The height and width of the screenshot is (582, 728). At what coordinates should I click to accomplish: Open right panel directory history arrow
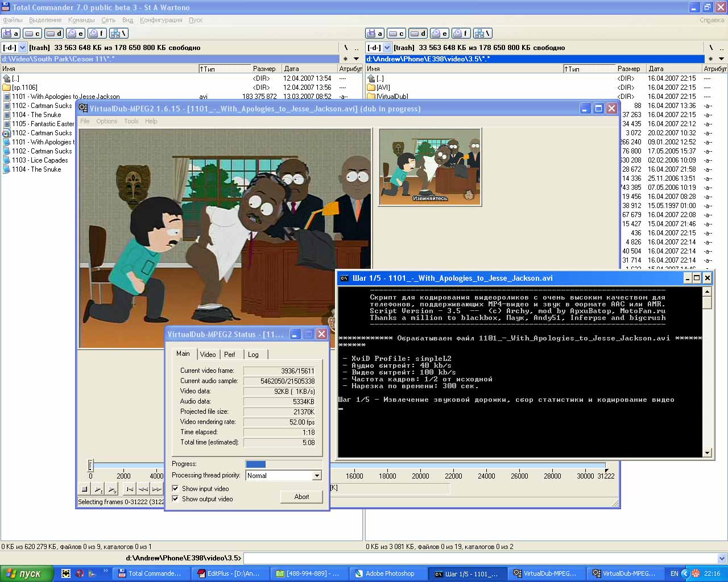721,59
